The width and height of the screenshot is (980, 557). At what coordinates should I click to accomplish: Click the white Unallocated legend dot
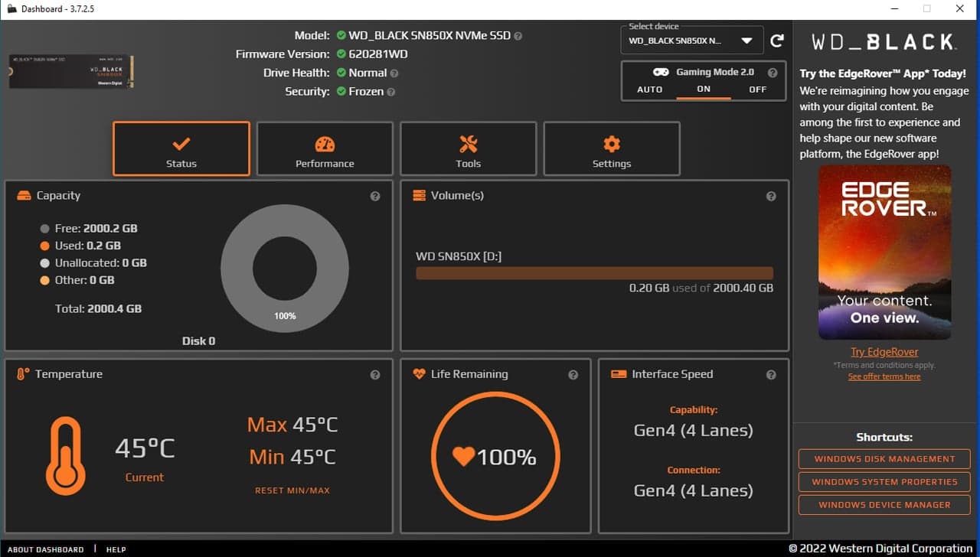pyautogui.click(x=45, y=263)
